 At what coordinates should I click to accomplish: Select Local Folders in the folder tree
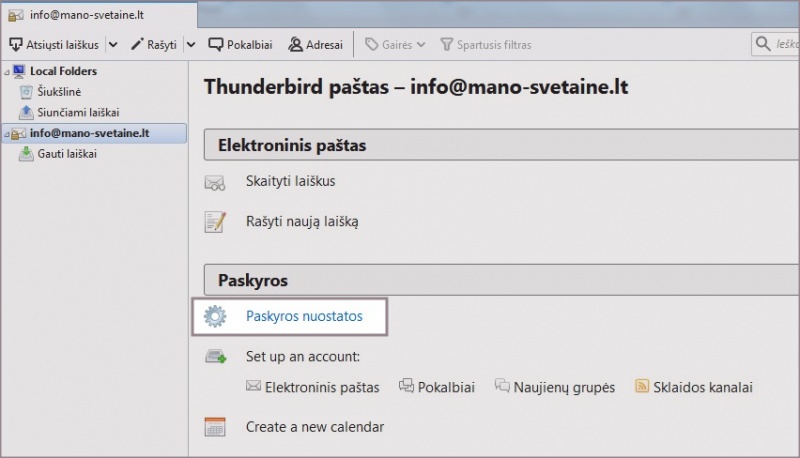63,71
